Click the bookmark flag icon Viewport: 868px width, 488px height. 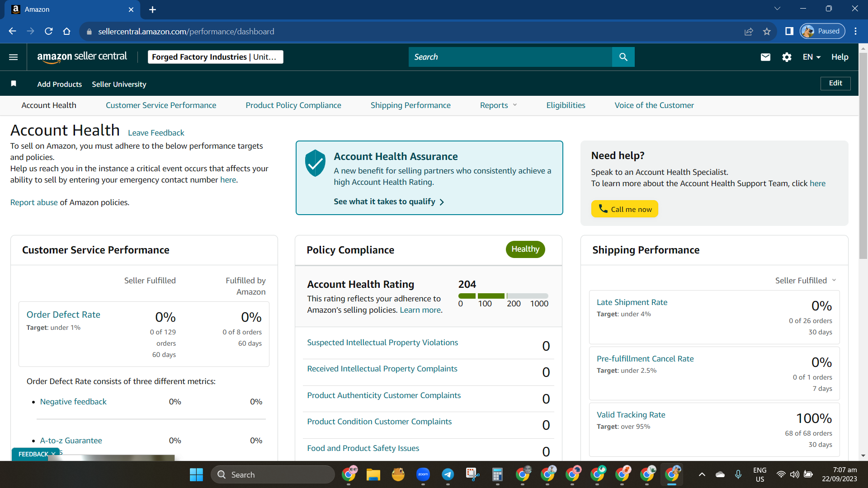[14, 84]
